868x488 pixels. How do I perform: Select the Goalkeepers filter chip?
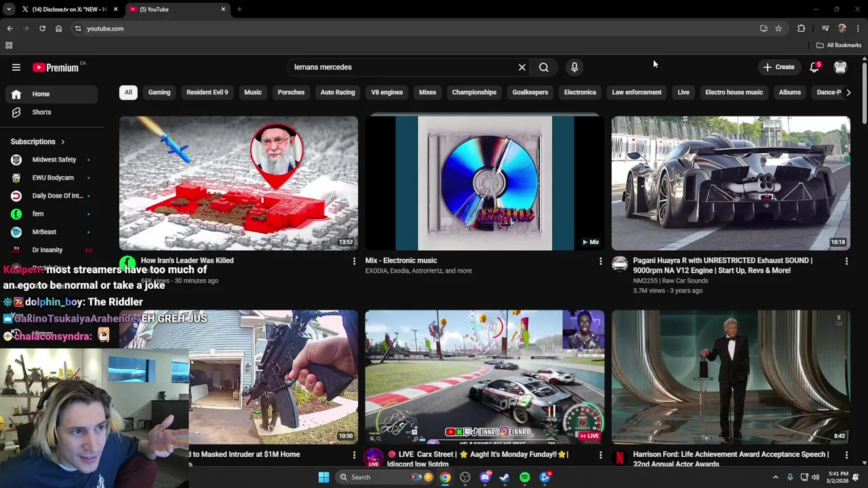pyautogui.click(x=530, y=92)
